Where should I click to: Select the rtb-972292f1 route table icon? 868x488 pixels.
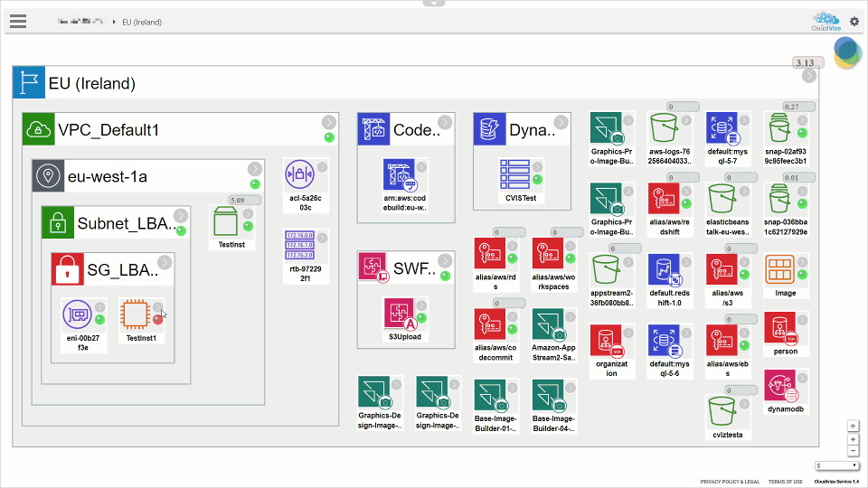[299, 245]
